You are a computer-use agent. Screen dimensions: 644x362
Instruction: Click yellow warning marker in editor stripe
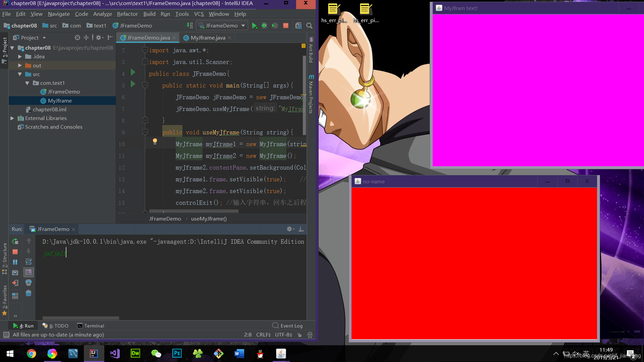click(x=304, y=46)
